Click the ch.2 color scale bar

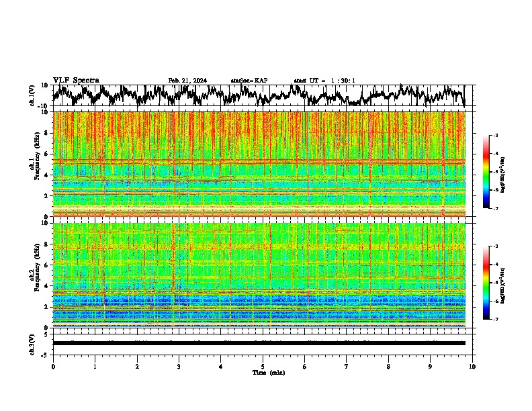pyautogui.click(x=486, y=283)
